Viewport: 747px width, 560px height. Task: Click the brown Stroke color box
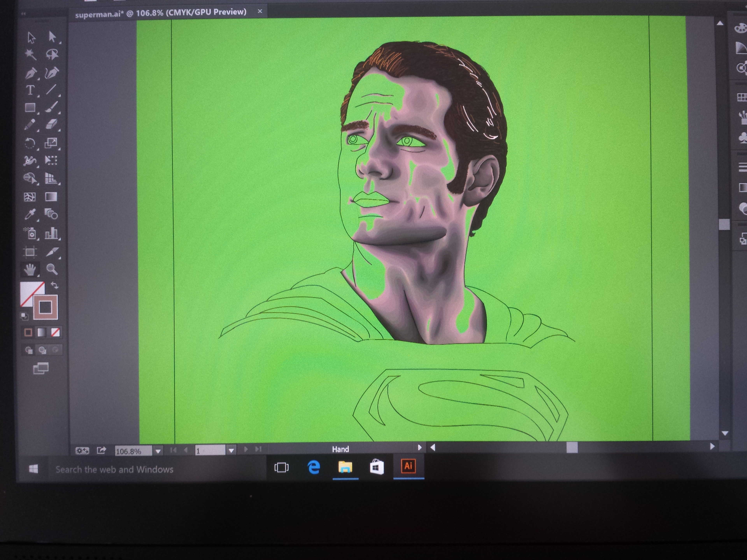coord(46,307)
